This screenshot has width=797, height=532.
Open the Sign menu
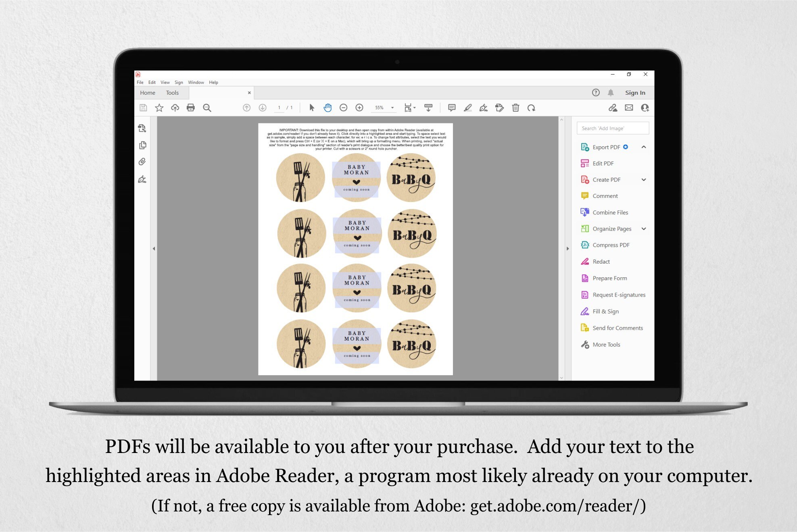pos(179,82)
